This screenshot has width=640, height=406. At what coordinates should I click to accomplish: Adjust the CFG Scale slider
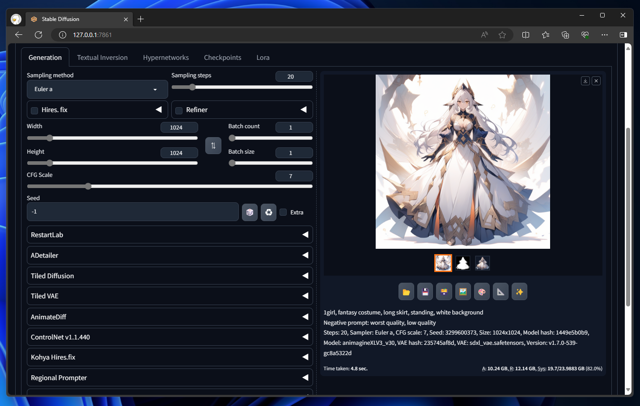(169, 186)
